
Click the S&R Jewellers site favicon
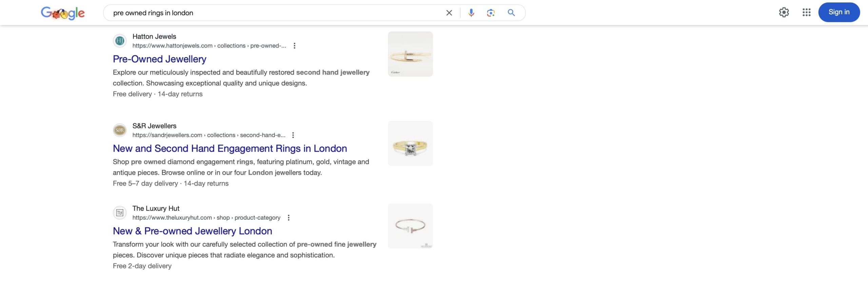[x=119, y=130]
